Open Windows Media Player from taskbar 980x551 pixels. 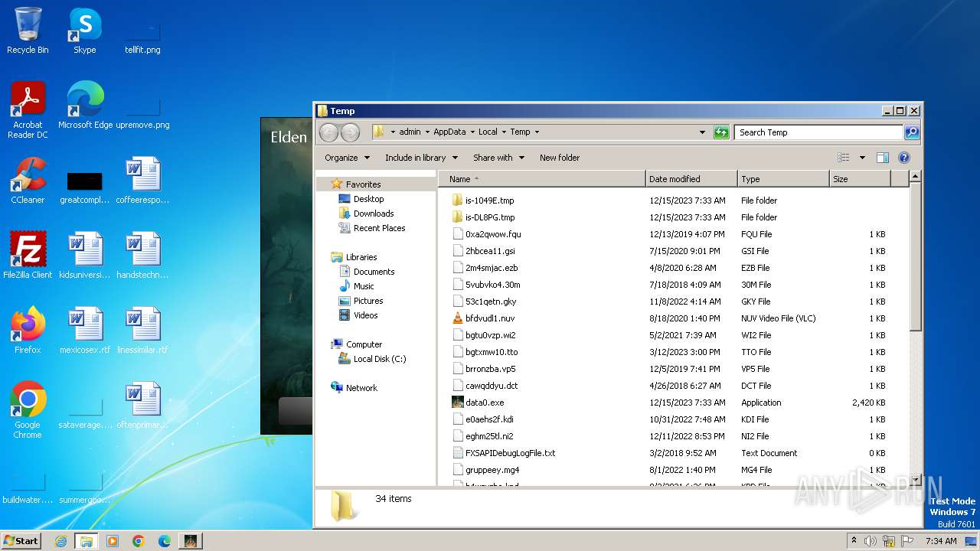pyautogui.click(x=113, y=541)
